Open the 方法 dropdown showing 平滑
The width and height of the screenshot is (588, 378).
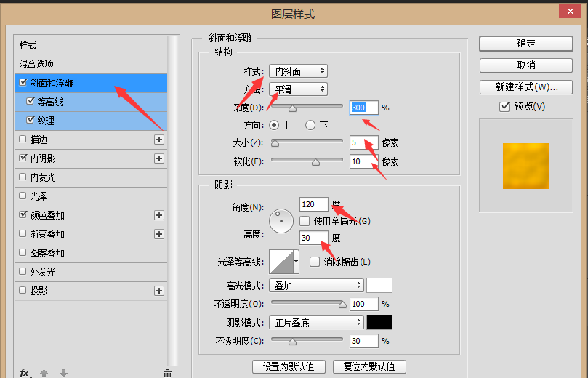coord(299,89)
